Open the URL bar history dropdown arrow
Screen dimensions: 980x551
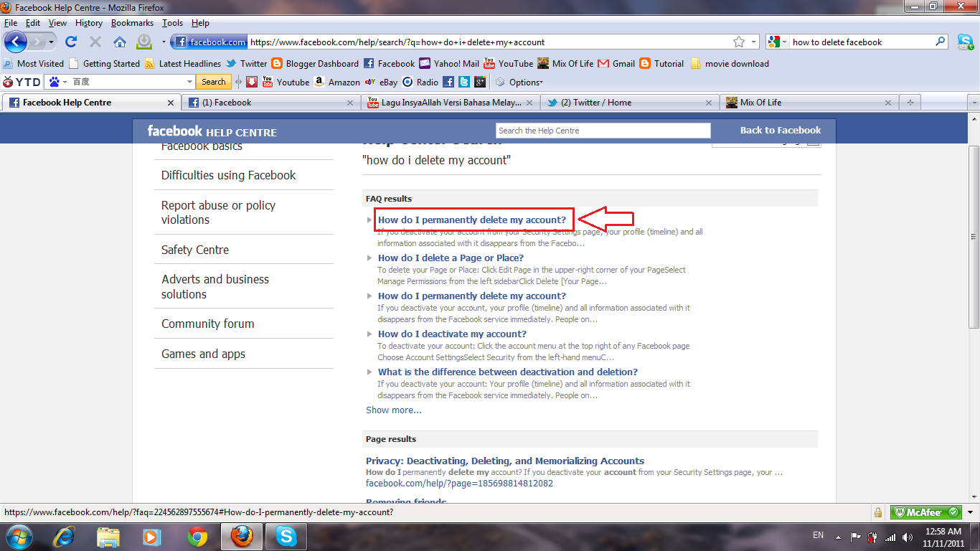[753, 42]
